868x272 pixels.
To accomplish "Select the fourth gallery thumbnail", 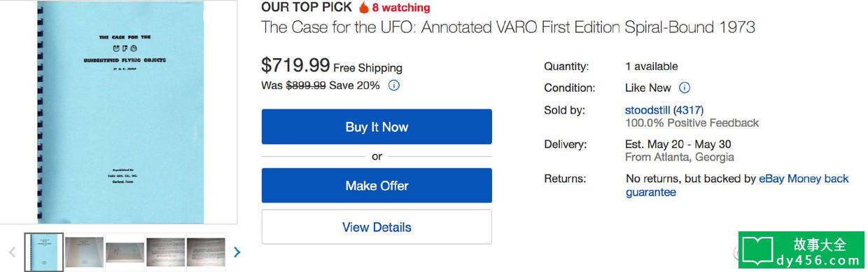I will pyautogui.click(x=166, y=252).
